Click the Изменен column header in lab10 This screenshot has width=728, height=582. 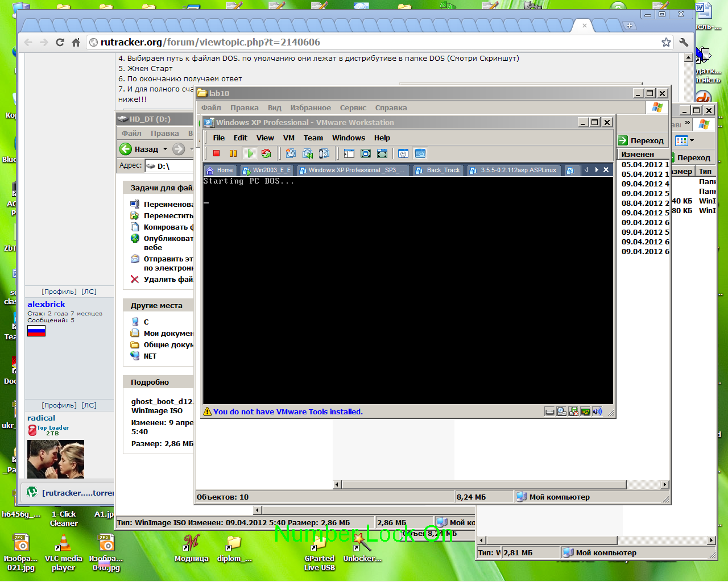tap(643, 154)
